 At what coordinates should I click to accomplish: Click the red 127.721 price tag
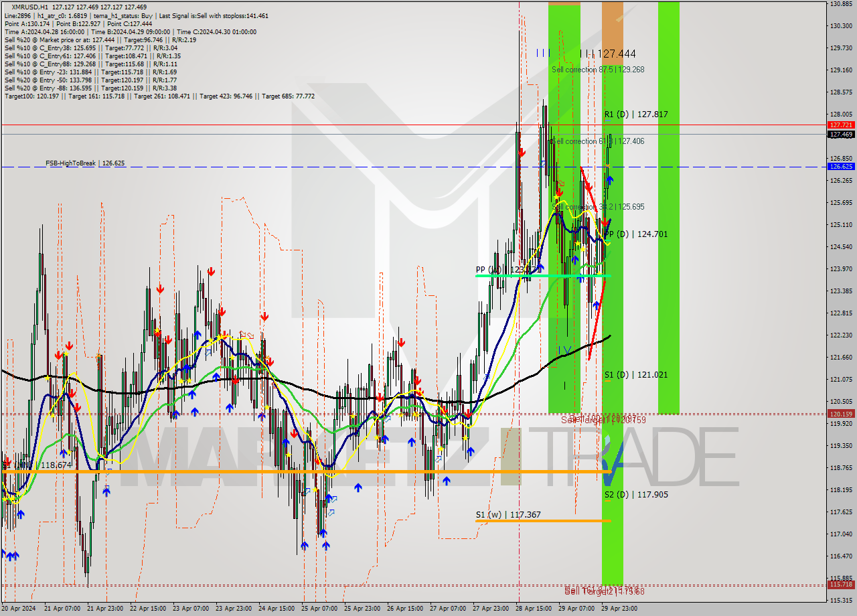click(x=841, y=125)
